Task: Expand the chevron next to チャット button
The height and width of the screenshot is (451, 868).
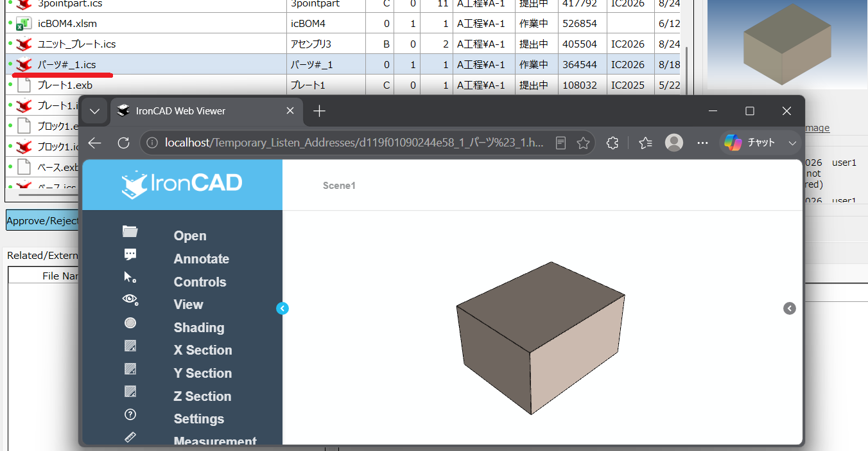Action: tap(793, 143)
